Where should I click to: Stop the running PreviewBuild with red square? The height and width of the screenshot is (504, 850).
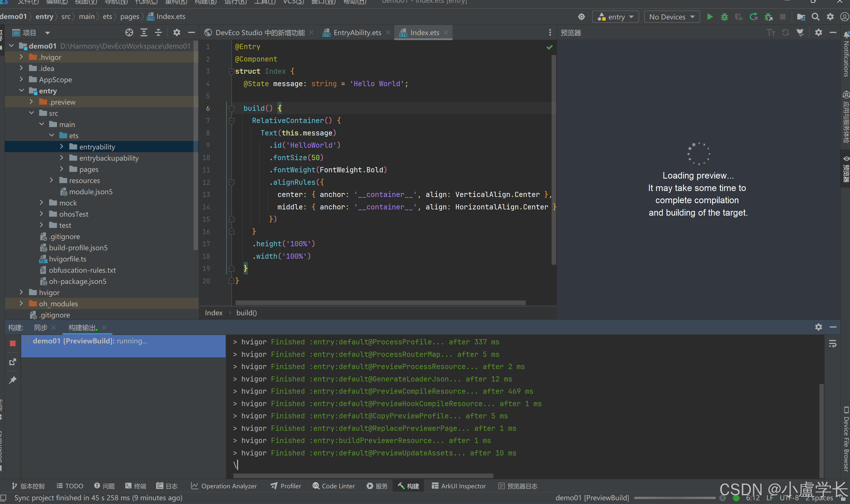[x=12, y=343]
